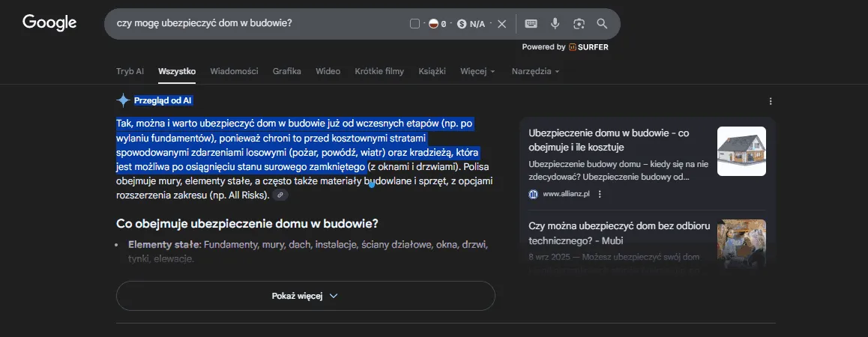Clear the search query with the X icon
The width and height of the screenshot is (868, 337).
pyautogui.click(x=501, y=24)
